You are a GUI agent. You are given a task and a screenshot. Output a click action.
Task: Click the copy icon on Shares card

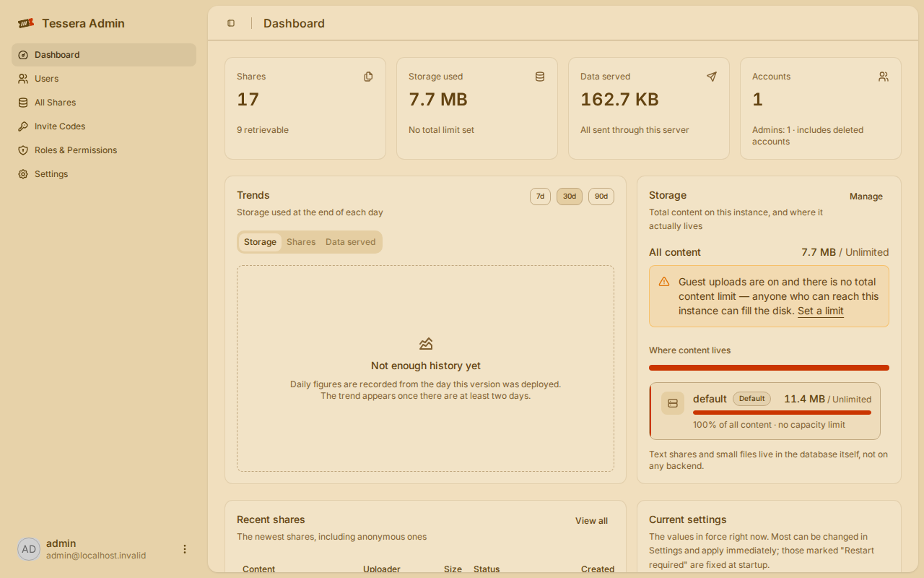[368, 77]
